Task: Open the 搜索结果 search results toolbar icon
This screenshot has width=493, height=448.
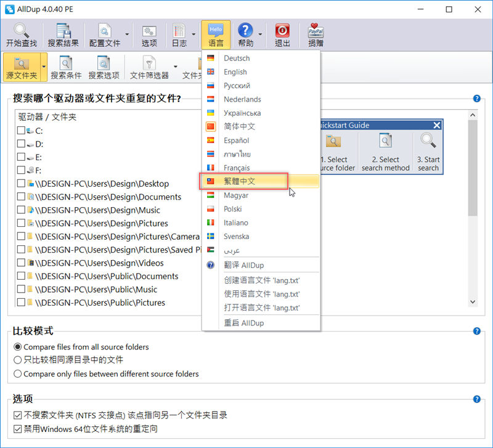Action: coord(63,35)
